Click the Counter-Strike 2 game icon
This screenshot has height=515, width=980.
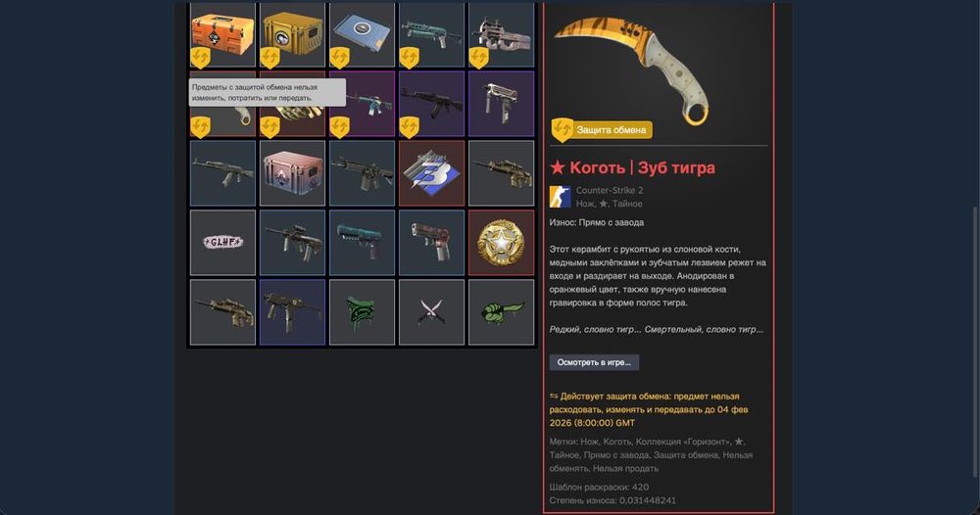[x=560, y=197]
